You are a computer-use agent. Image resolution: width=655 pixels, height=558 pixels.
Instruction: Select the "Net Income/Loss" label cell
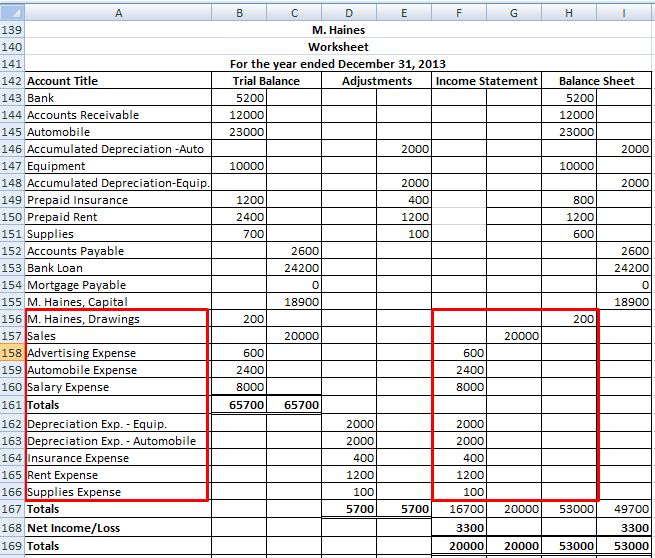118,527
